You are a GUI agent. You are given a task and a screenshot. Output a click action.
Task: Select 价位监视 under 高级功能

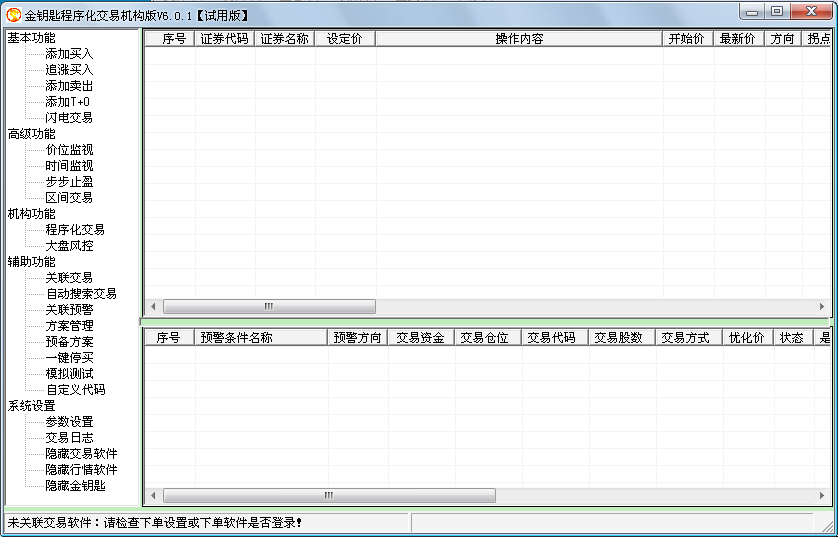point(69,150)
